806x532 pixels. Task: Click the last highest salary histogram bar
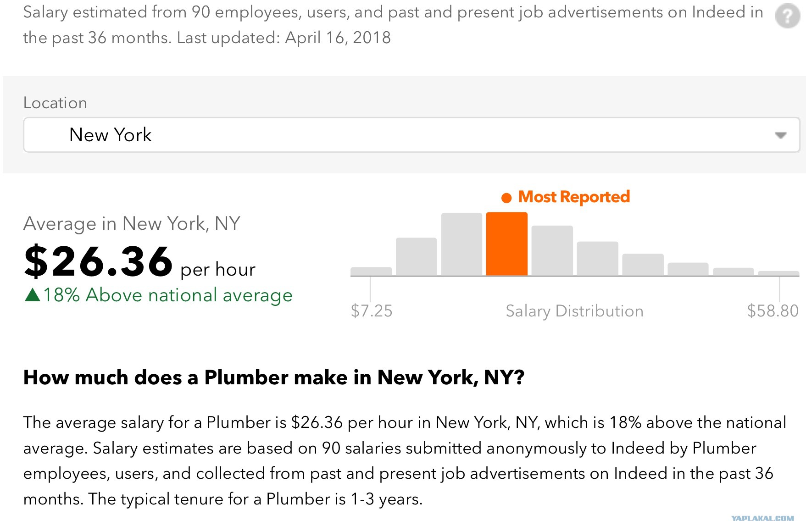coord(778,273)
